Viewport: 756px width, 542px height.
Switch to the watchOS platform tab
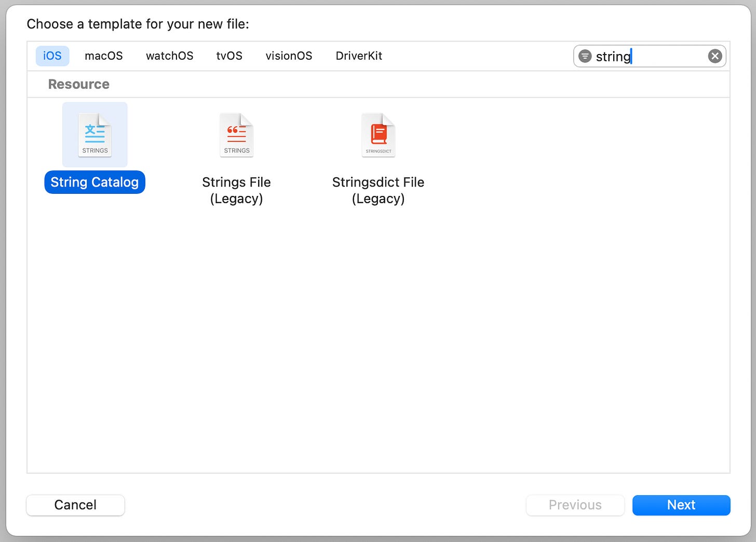coord(170,56)
